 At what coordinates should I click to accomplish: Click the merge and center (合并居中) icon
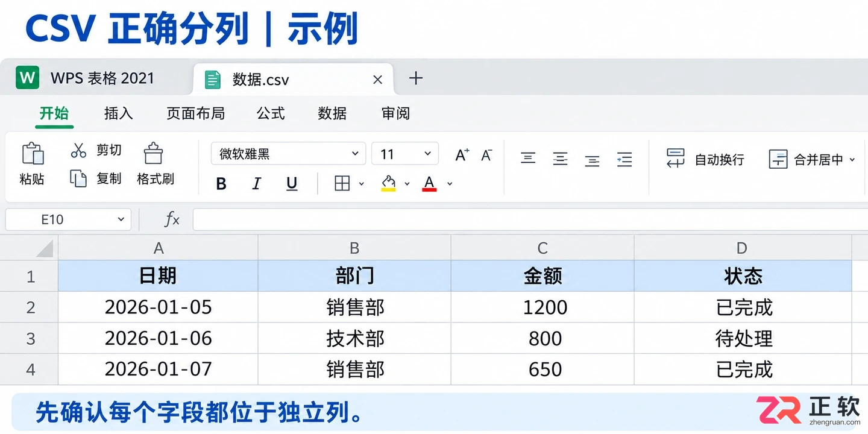[778, 159]
